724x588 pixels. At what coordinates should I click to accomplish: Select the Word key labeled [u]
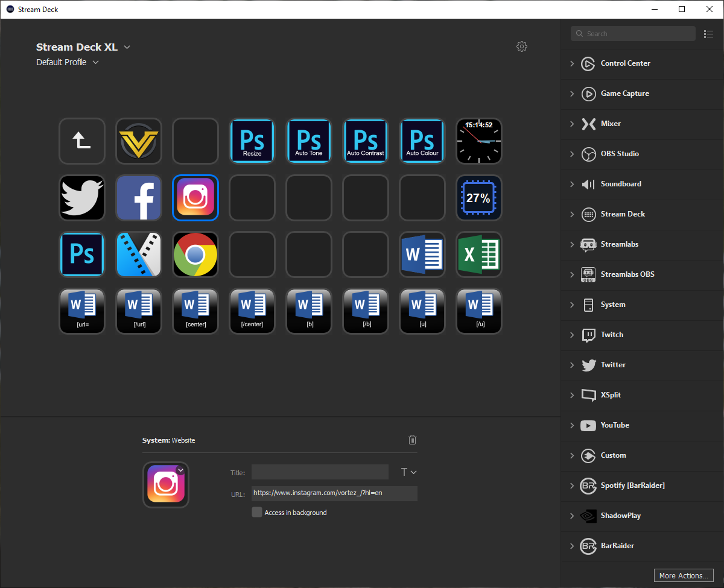click(422, 311)
